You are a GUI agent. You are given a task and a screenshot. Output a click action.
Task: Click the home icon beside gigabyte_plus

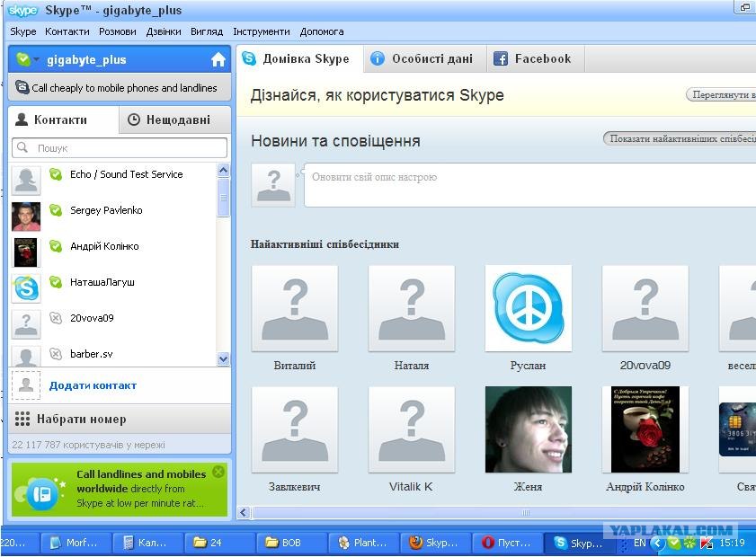pyautogui.click(x=218, y=60)
